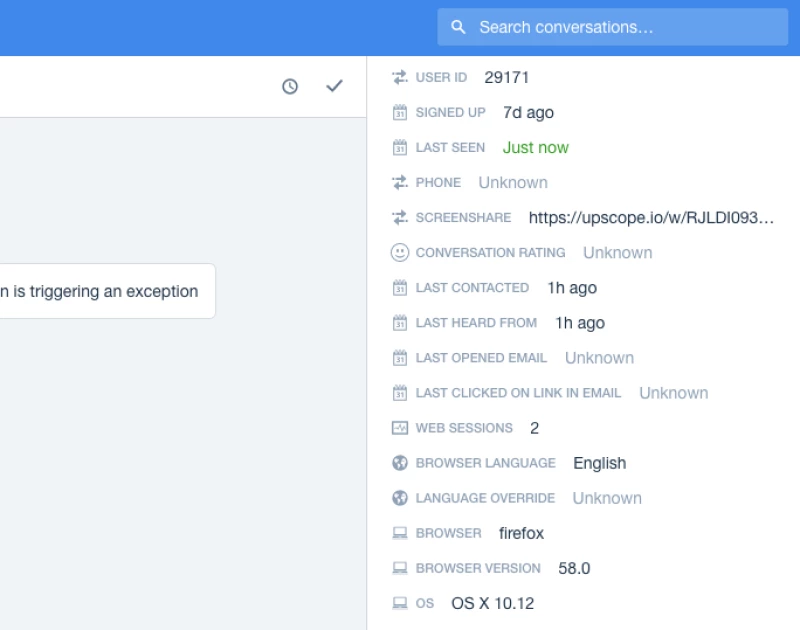Screen dimensions: 800x630
Task: Click the search magnifier icon
Action: coord(459,27)
